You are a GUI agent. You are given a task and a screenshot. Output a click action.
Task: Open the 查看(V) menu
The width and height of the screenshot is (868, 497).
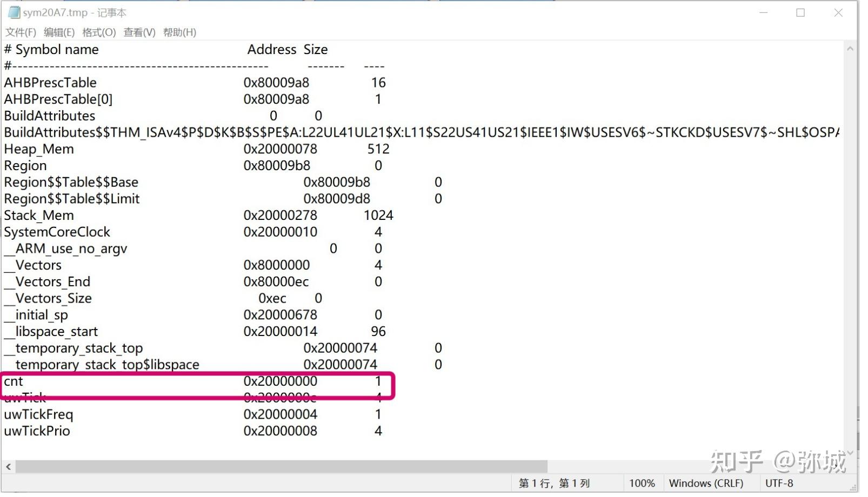139,32
